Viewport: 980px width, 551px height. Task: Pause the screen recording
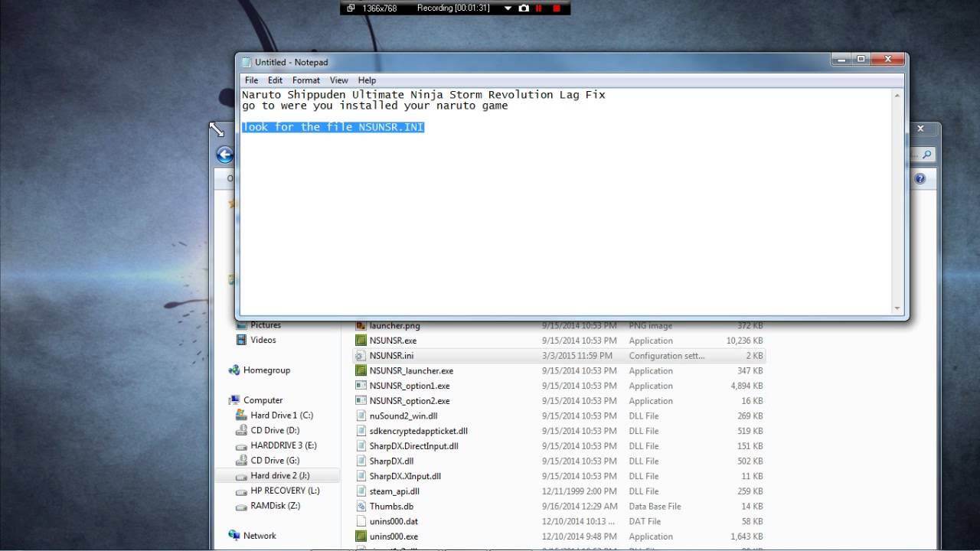(539, 8)
